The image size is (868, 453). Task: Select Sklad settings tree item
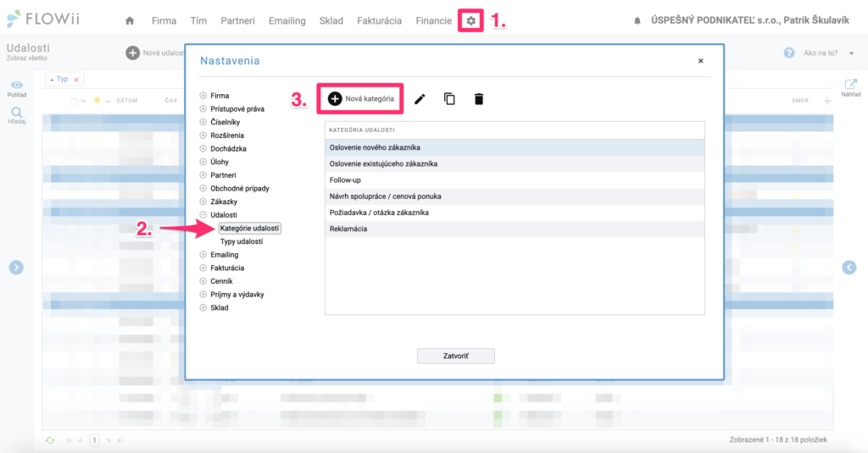click(x=220, y=308)
